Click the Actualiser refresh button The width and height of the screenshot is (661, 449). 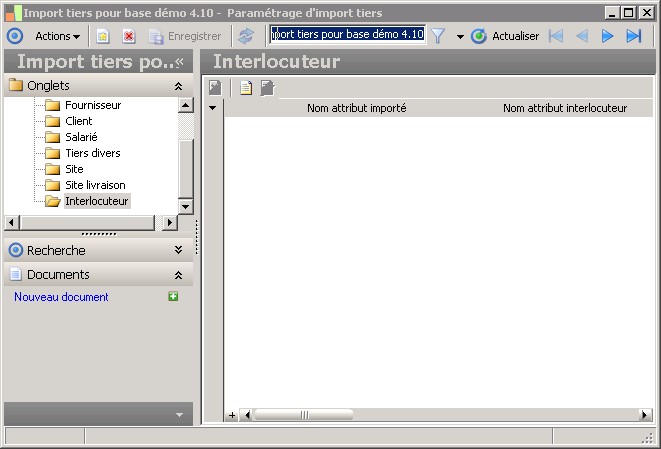(x=505, y=36)
